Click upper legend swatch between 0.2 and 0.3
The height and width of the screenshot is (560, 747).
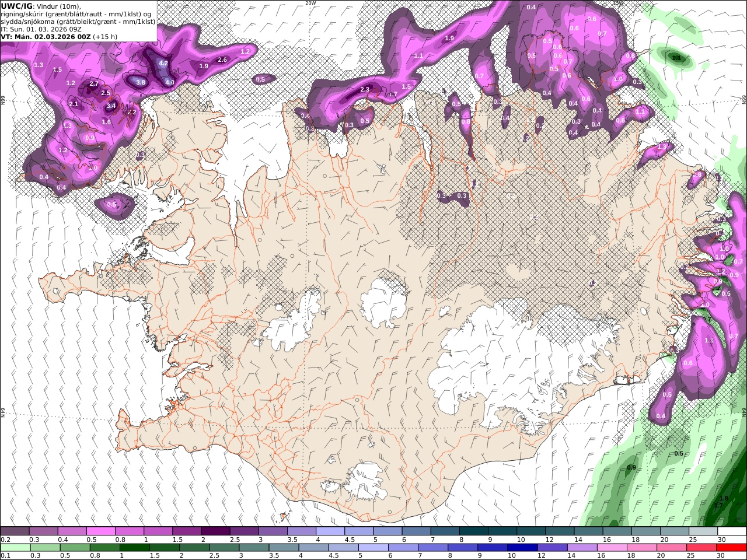[x=15, y=531]
